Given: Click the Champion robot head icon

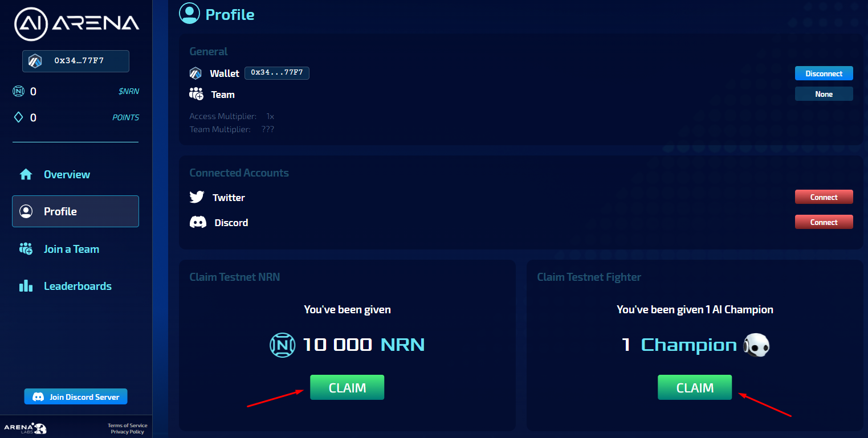Looking at the screenshot, I should pos(756,345).
